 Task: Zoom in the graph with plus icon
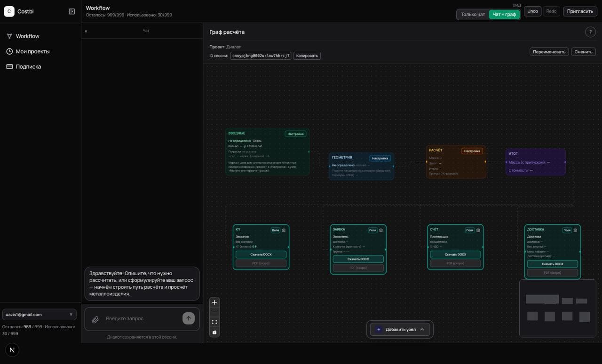[x=214, y=302]
